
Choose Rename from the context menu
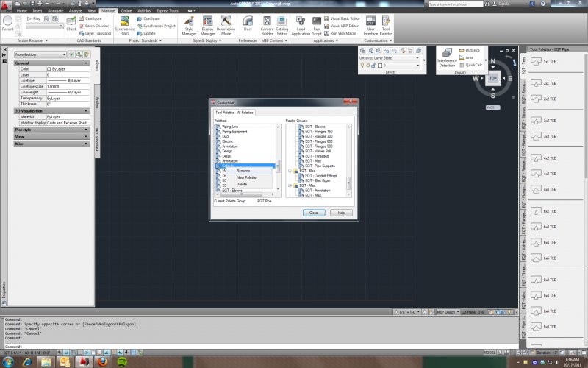click(x=243, y=171)
